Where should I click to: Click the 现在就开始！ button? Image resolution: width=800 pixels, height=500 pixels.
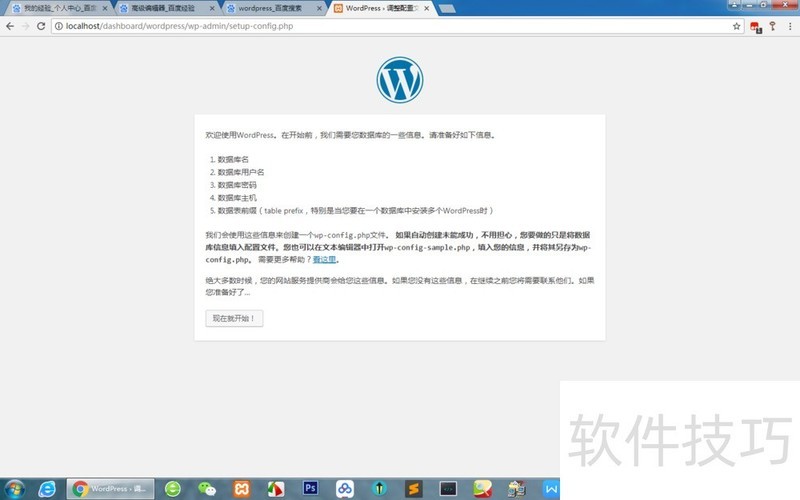click(234, 318)
